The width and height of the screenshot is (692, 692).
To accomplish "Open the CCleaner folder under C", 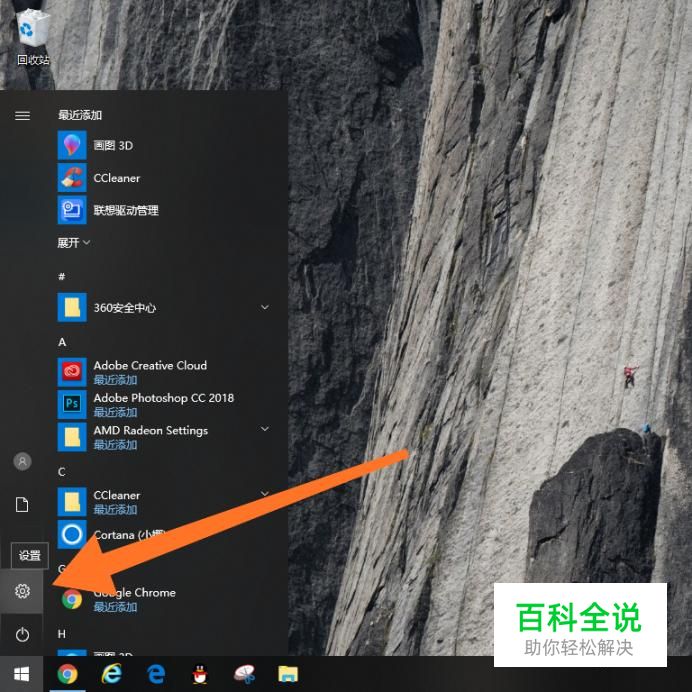I will 163,502.
